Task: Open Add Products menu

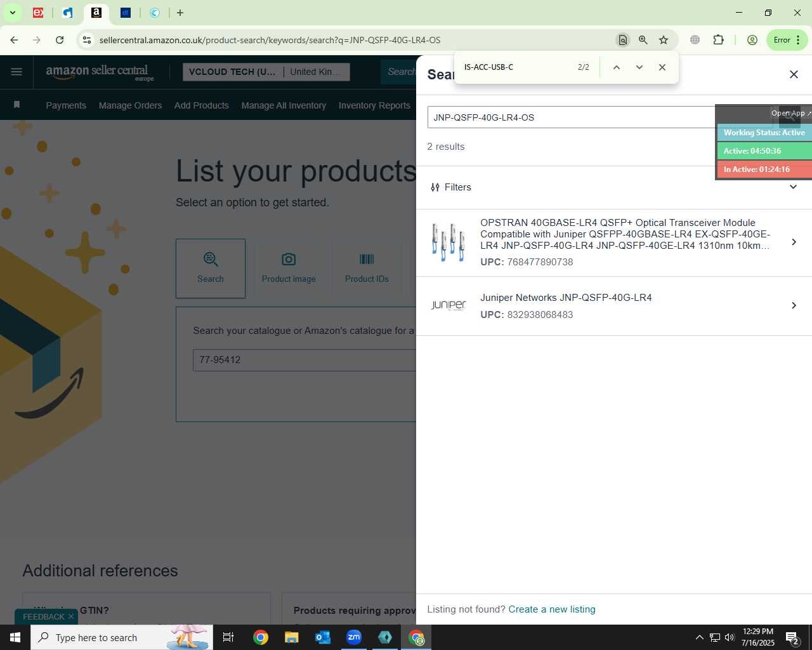Action: (x=202, y=105)
